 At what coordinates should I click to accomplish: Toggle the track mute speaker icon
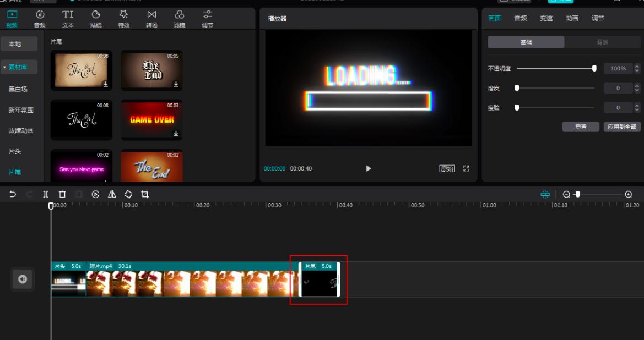[23, 279]
